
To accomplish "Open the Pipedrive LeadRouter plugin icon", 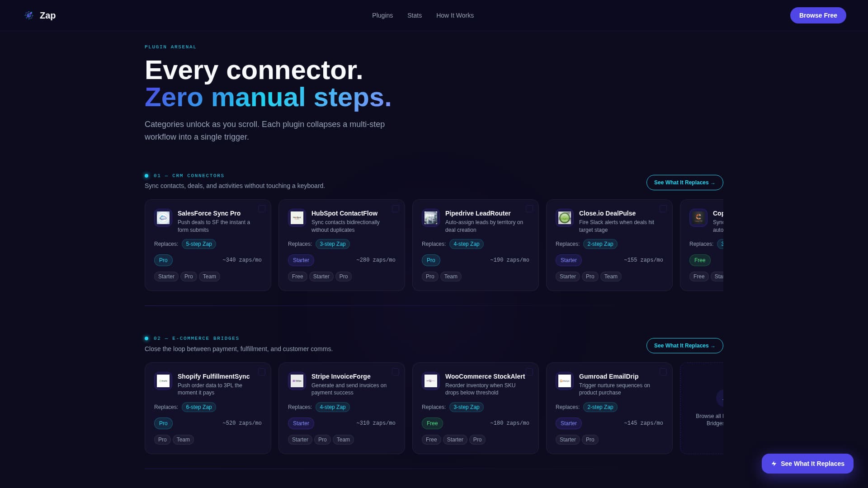I will (x=431, y=218).
